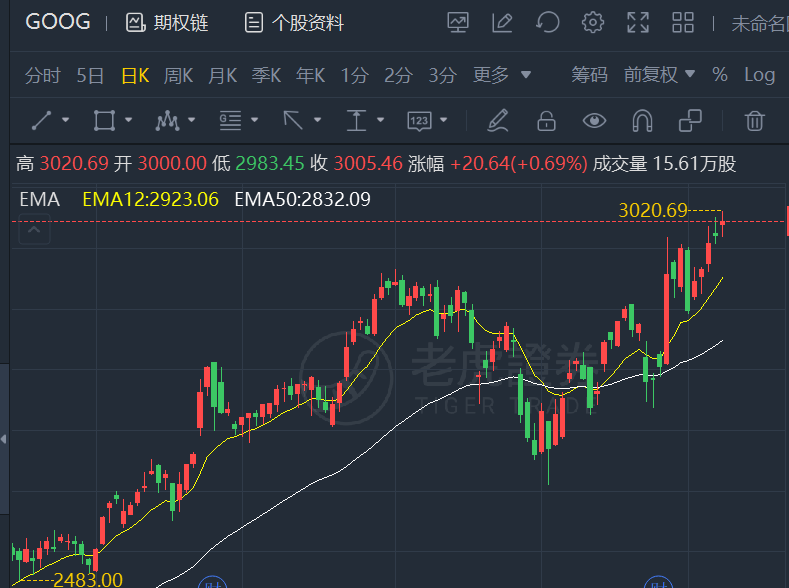Screen dimensions: 789x588
Task: Switch to the 5日 tab
Action: click(x=90, y=75)
